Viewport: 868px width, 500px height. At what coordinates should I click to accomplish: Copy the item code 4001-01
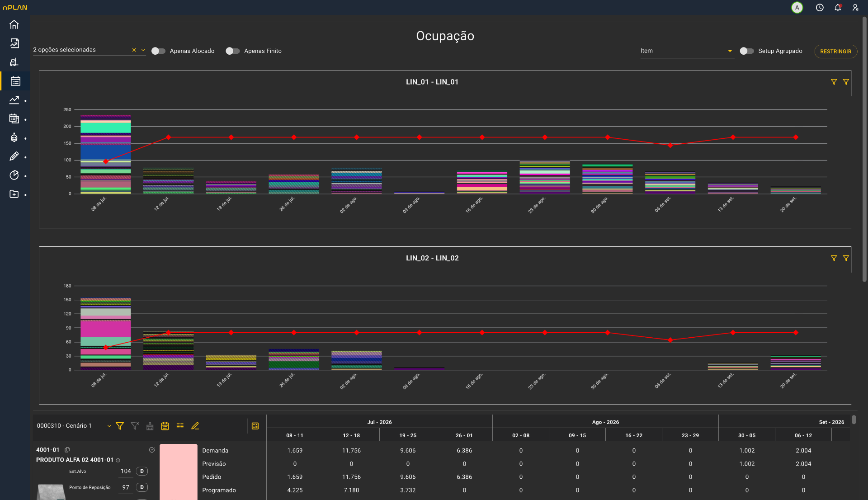(67, 450)
